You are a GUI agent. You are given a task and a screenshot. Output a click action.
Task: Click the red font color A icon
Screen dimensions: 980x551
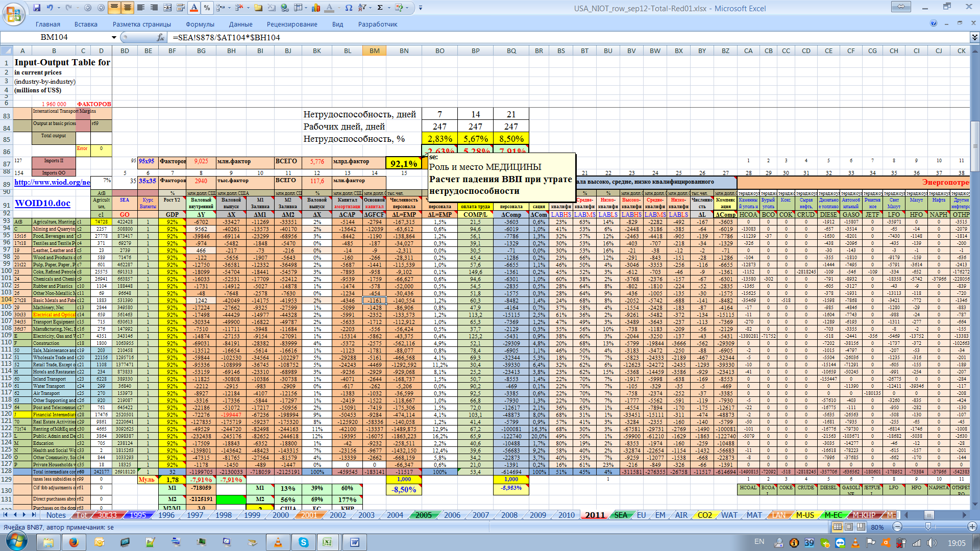click(x=194, y=8)
